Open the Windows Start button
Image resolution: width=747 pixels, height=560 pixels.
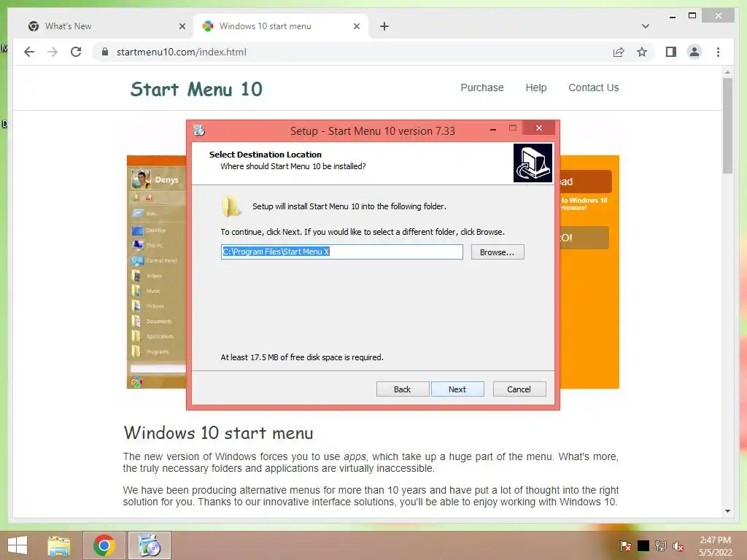tap(18, 545)
